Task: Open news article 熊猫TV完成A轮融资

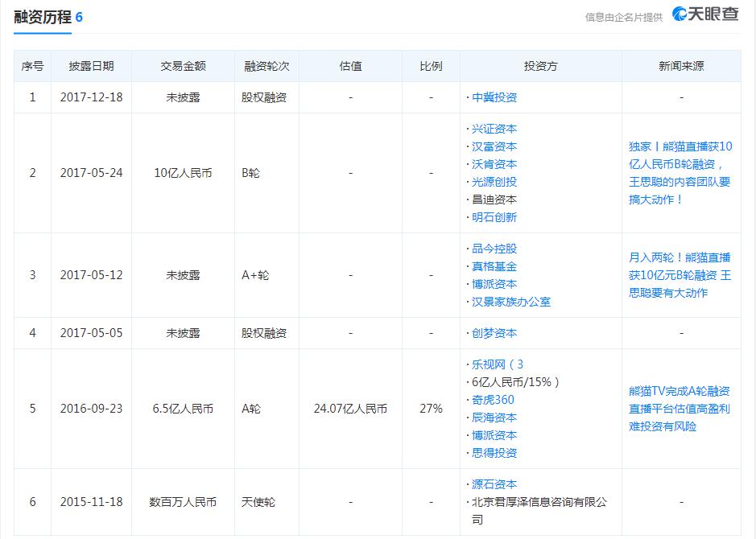Action: click(680, 409)
